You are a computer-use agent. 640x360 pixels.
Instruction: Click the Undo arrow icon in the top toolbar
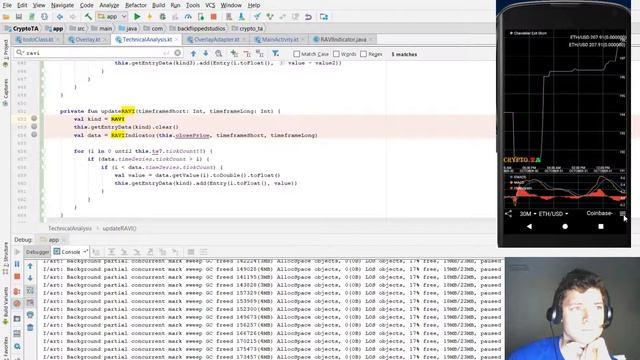click(x=308, y=17)
